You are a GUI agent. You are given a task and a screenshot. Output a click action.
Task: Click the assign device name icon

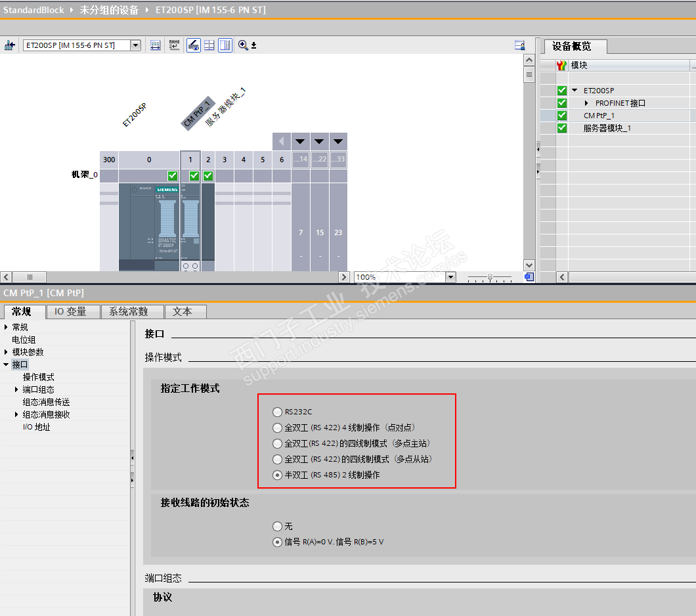(x=175, y=45)
